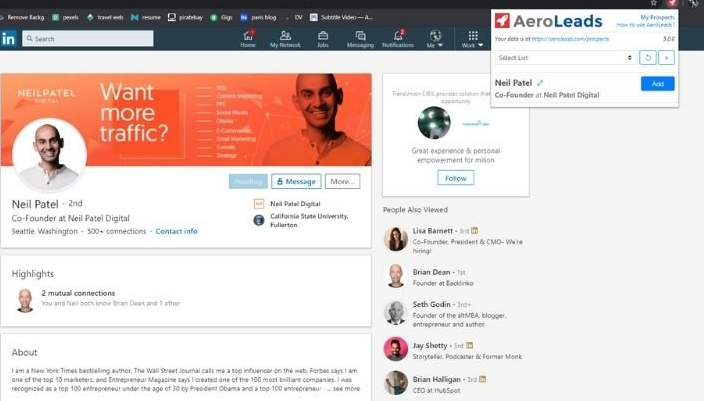The width and height of the screenshot is (704, 401).
Task: Open the Gigs bookmark
Action: (x=222, y=18)
